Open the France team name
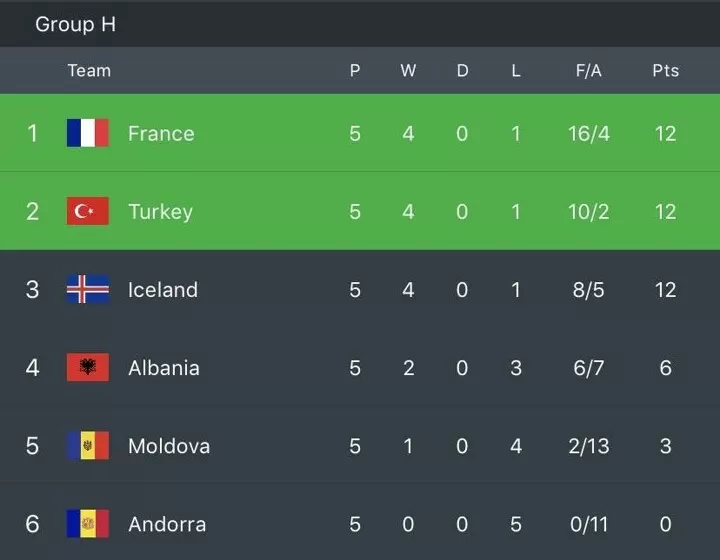Viewport: 720px width, 560px height. 161,134
